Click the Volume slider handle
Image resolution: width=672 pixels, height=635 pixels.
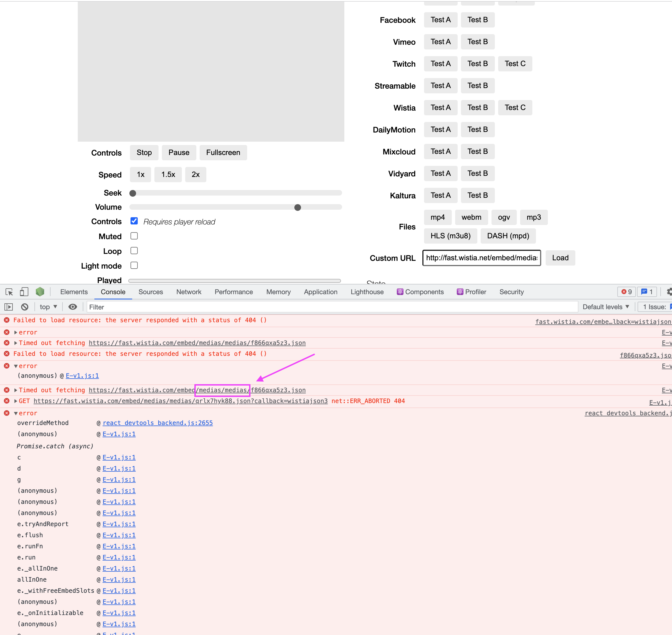[x=297, y=207]
